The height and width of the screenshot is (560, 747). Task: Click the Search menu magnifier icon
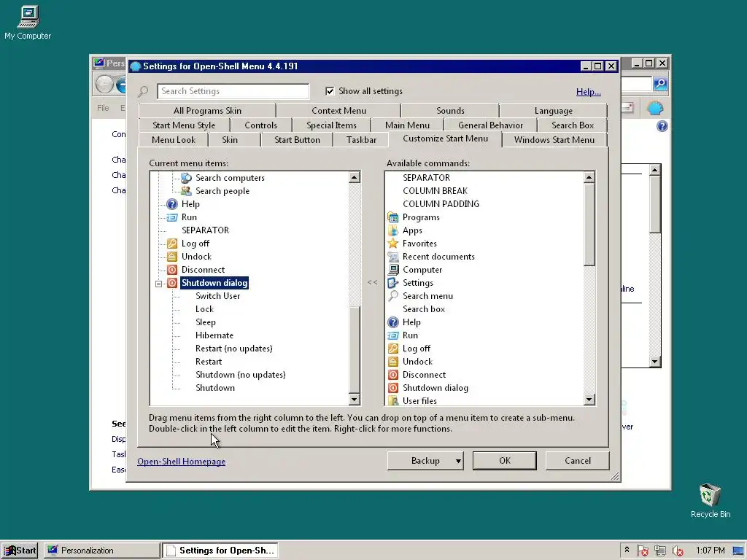tap(393, 296)
